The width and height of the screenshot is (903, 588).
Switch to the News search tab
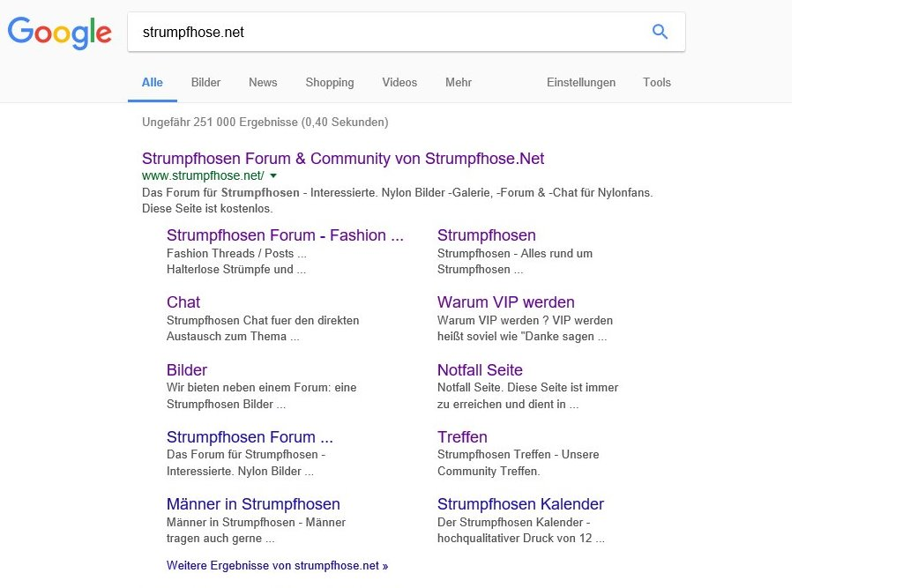coord(263,82)
